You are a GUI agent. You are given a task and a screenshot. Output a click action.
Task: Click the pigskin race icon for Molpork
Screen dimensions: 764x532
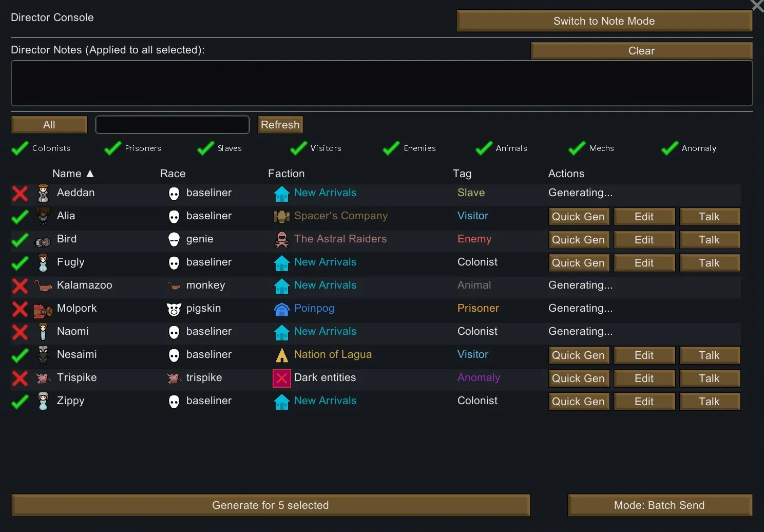[x=174, y=309]
